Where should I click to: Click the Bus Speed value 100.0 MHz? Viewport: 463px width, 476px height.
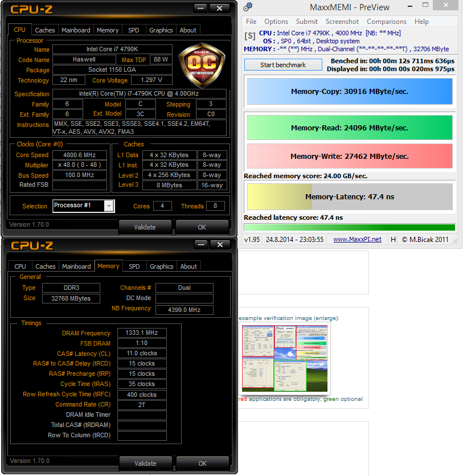click(x=80, y=175)
